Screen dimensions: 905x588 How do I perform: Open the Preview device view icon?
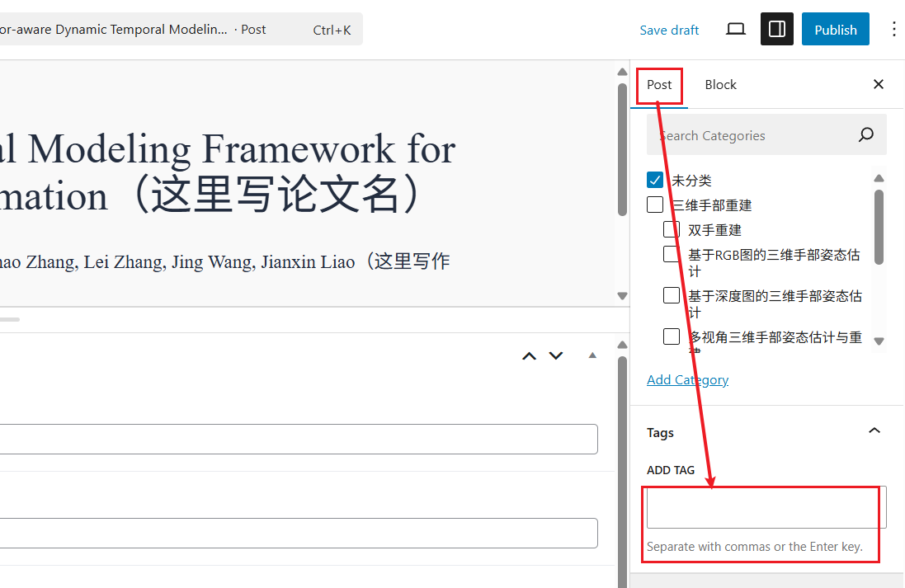coord(735,30)
